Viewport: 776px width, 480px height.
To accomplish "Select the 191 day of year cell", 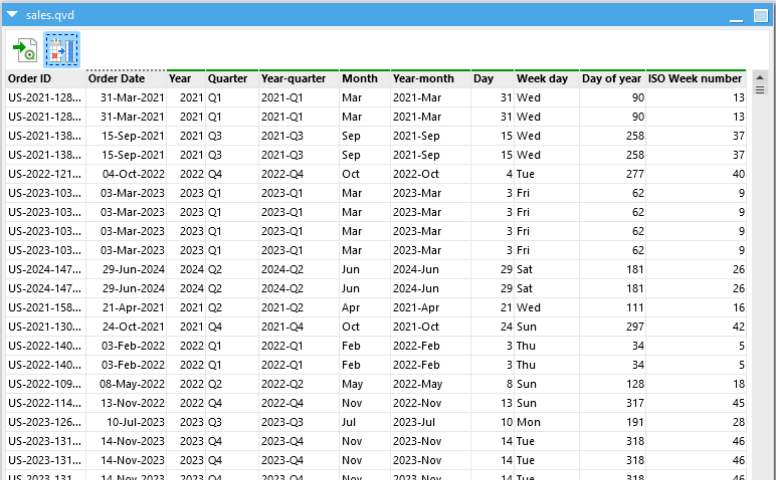I will pyautogui.click(x=612, y=423).
